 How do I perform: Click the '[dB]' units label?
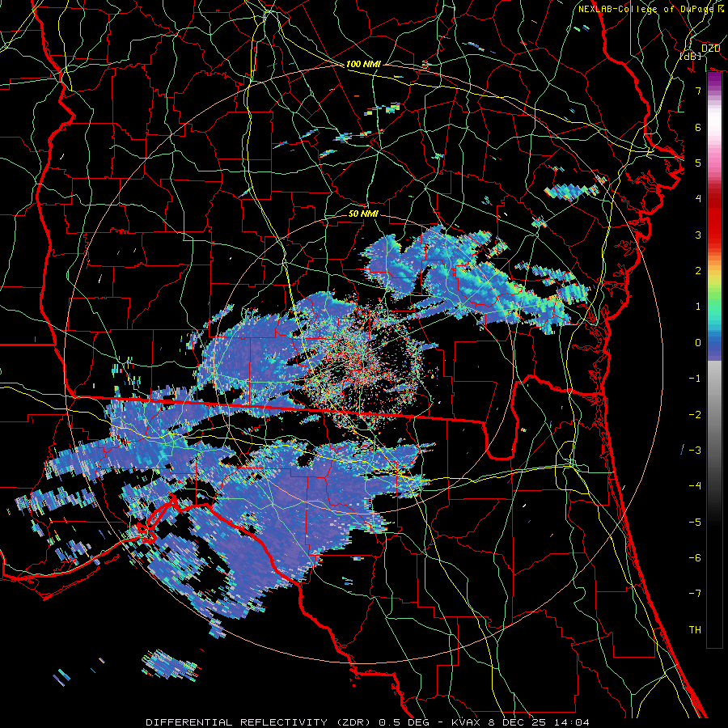691,56
